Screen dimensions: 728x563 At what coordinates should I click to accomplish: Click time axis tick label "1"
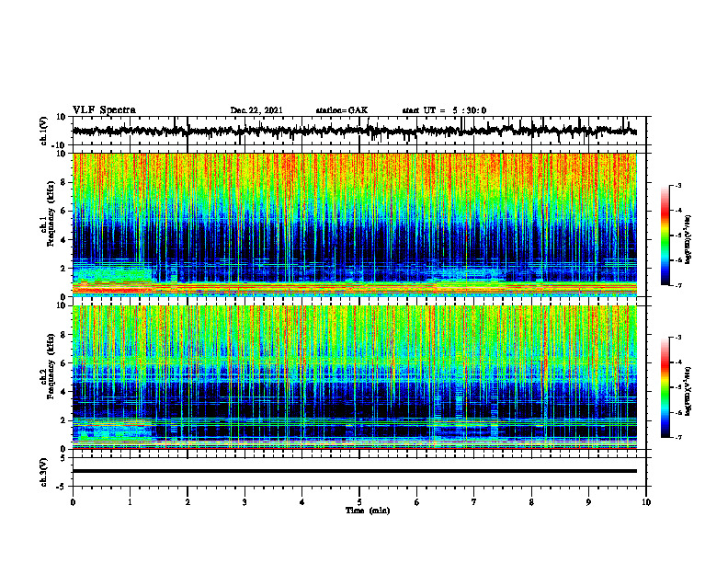pos(130,502)
